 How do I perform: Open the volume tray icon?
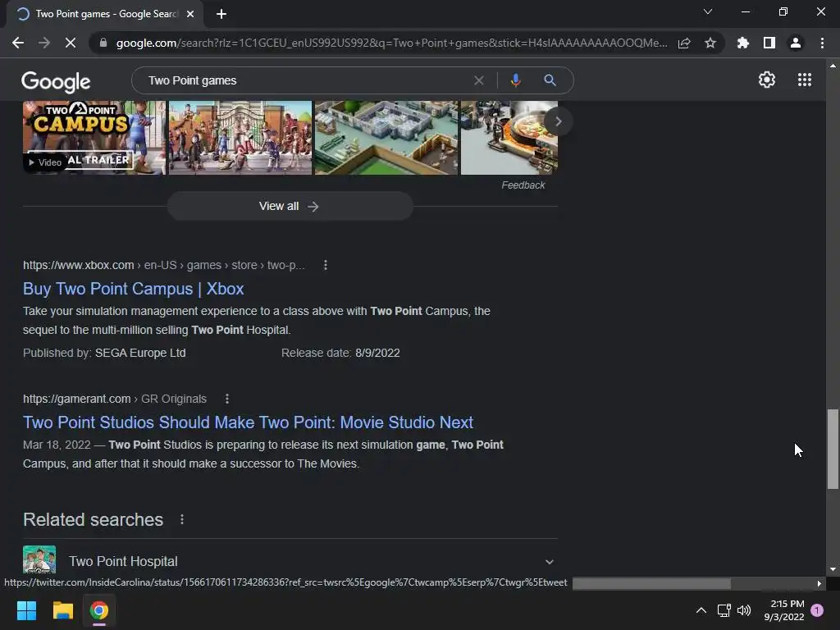(744, 610)
